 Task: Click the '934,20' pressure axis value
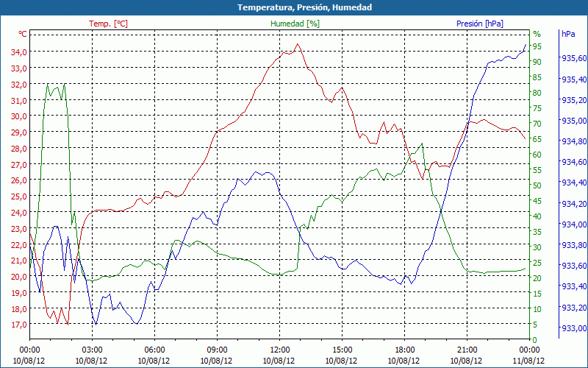tap(574, 204)
